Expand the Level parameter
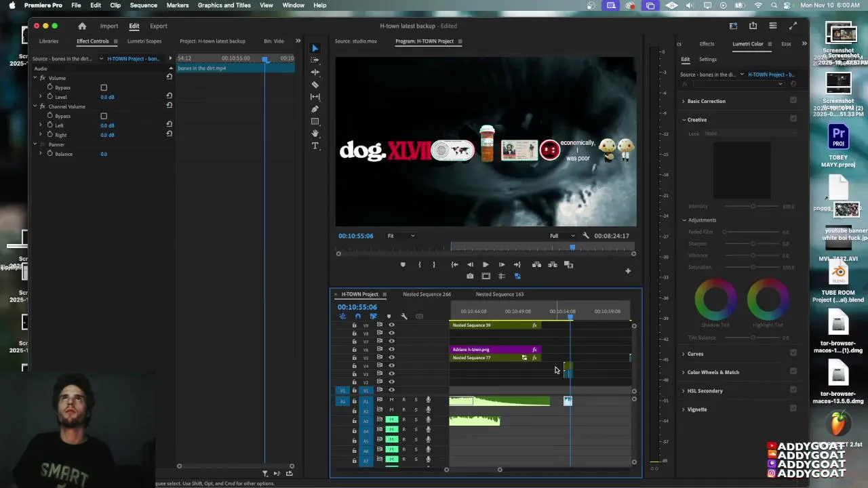This screenshot has width=868, height=488. pyautogui.click(x=41, y=97)
